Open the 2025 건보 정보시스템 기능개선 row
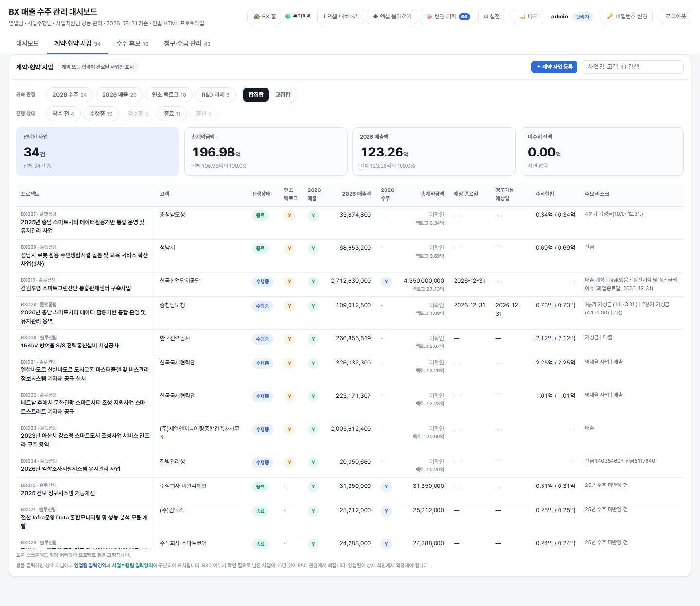Viewport: 700px width, 606px height. point(350,490)
